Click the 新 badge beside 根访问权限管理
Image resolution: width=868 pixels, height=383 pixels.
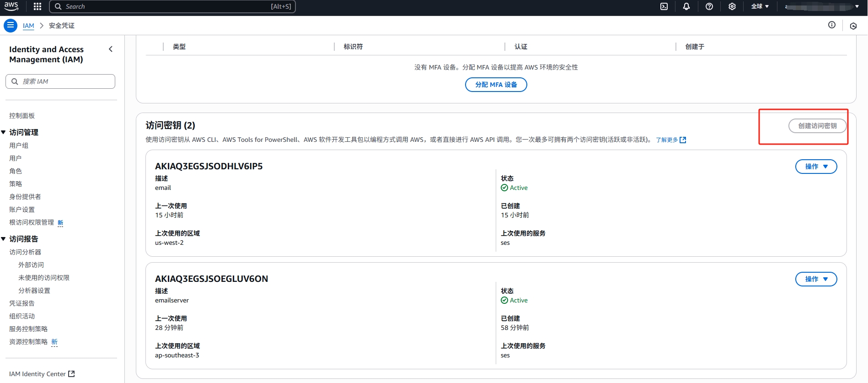click(x=60, y=223)
